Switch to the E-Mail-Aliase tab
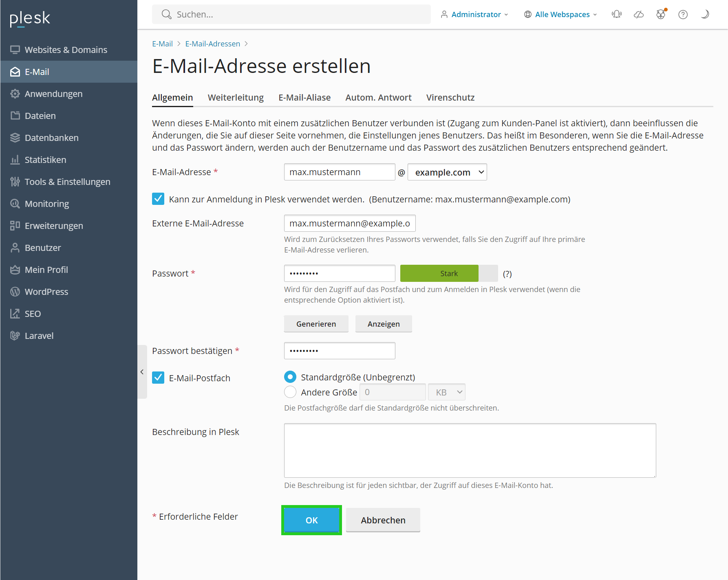 (304, 98)
